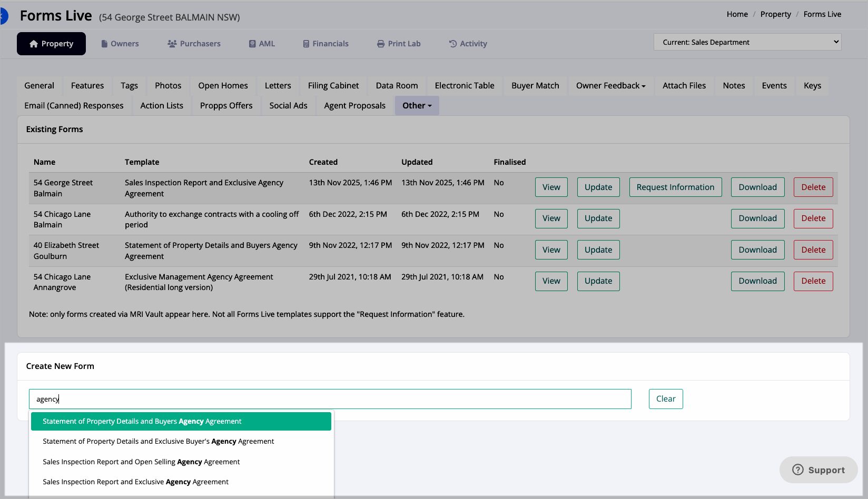The image size is (868, 499).
Task: Switch to the Features sub-tab
Action: (x=87, y=86)
